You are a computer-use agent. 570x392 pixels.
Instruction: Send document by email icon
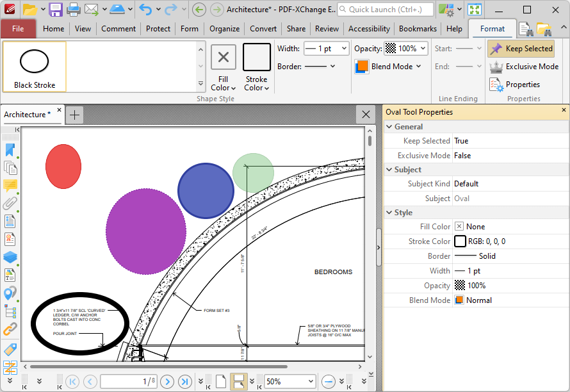(92, 10)
